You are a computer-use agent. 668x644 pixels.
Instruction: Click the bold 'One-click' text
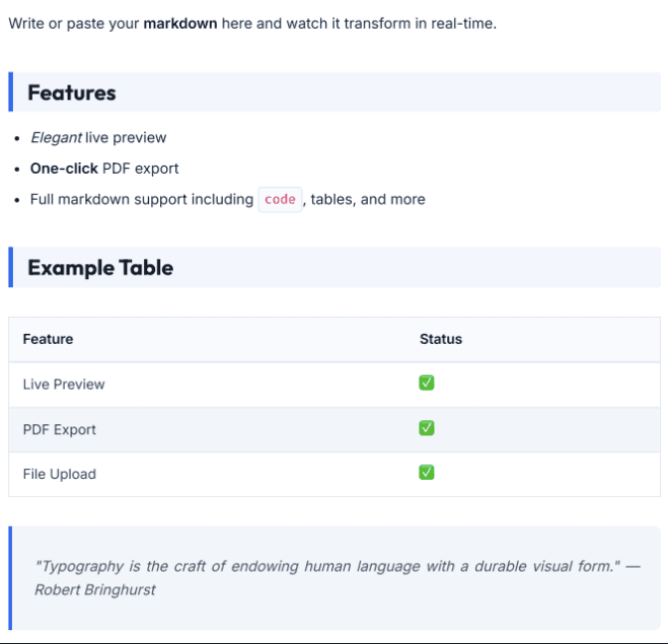[x=64, y=168]
